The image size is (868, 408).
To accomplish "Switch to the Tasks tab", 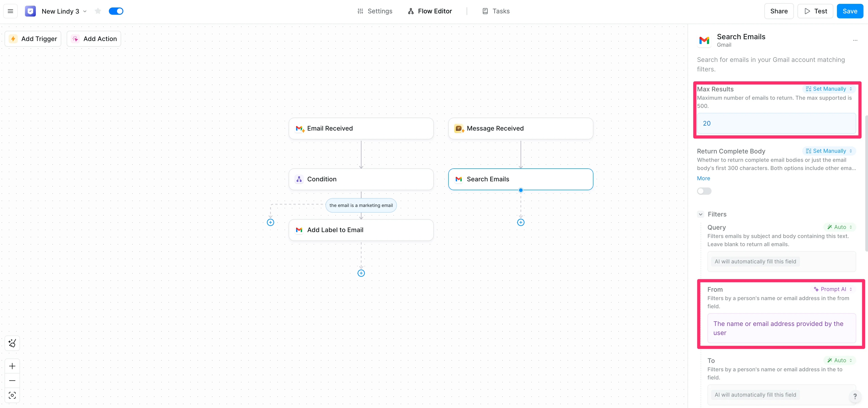I will point(496,11).
